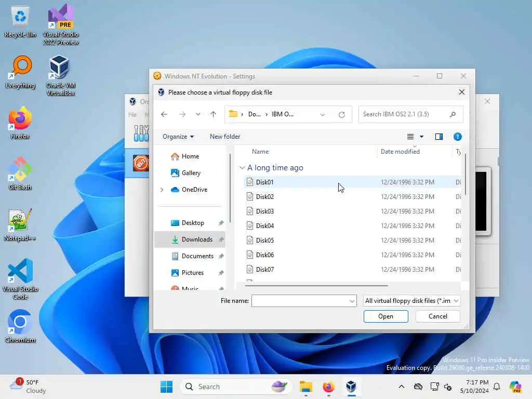Screen dimensions: 532x399
Task: Show hidden system tray icons
Action: pyautogui.click(x=402, y=387)
